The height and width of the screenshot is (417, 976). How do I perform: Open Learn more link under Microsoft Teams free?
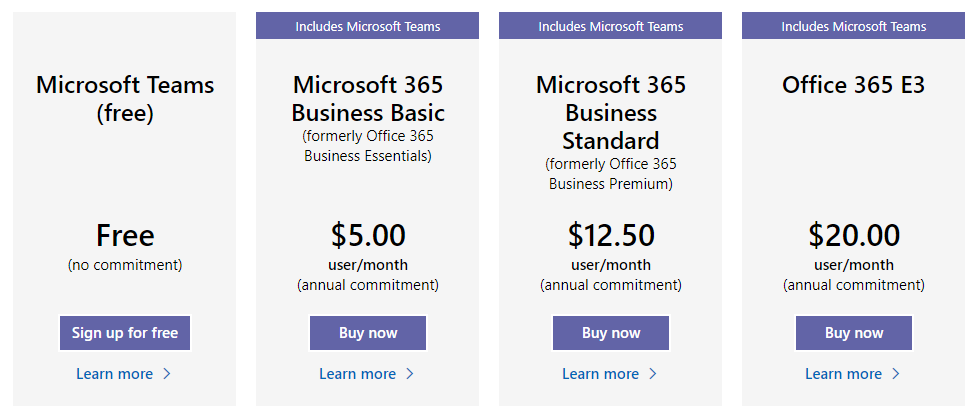pos(115,374)
